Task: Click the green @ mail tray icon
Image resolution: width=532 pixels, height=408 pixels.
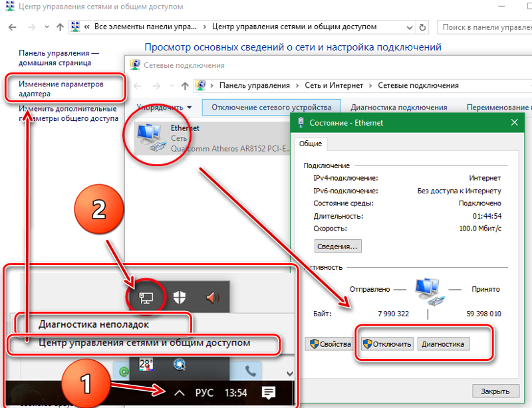Action: tap(124, 371)
